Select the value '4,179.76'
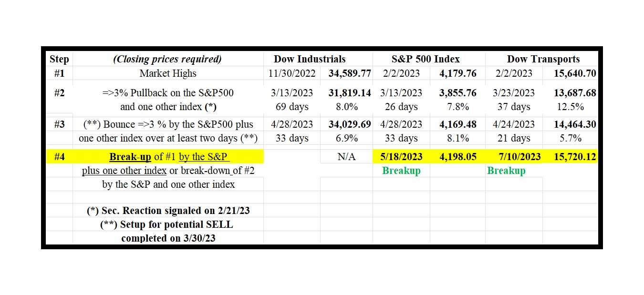The width and height of the screenshot is (644, 295). point(457,73)
